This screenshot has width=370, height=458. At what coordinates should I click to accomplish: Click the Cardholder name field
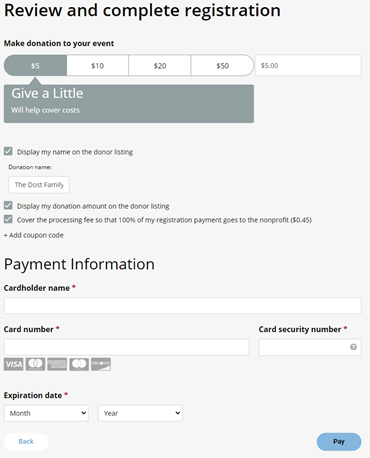[x=183, y=306]
